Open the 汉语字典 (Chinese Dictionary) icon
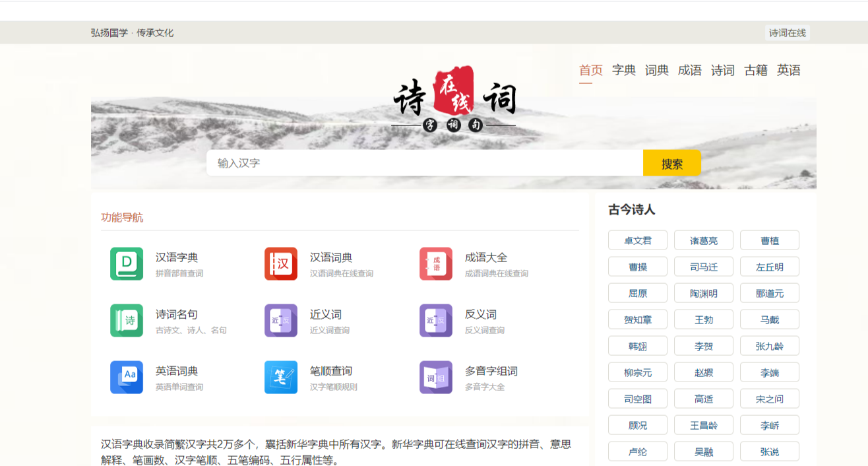Viewport: 868px width, 466px height. pos(127,262)
